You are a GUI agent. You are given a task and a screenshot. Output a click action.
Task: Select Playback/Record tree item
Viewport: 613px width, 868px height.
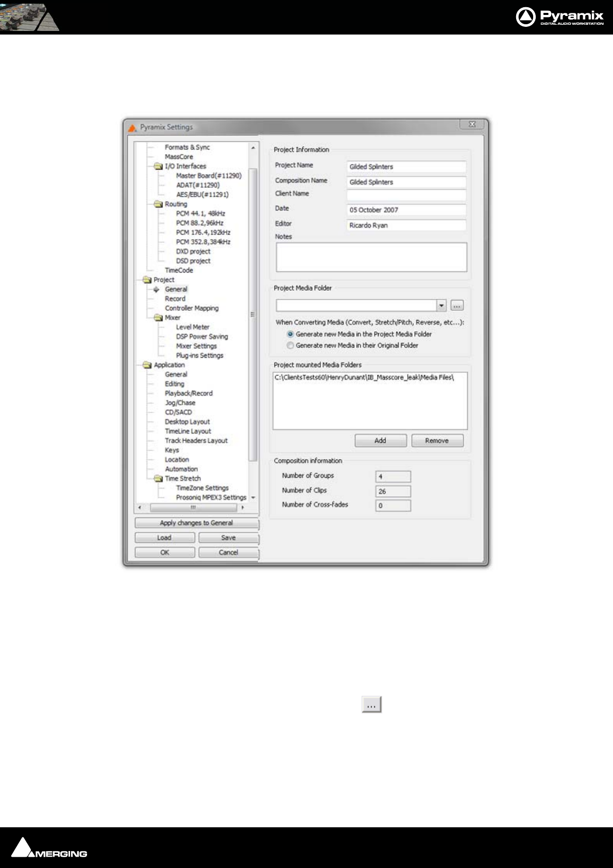coord(189,393)
